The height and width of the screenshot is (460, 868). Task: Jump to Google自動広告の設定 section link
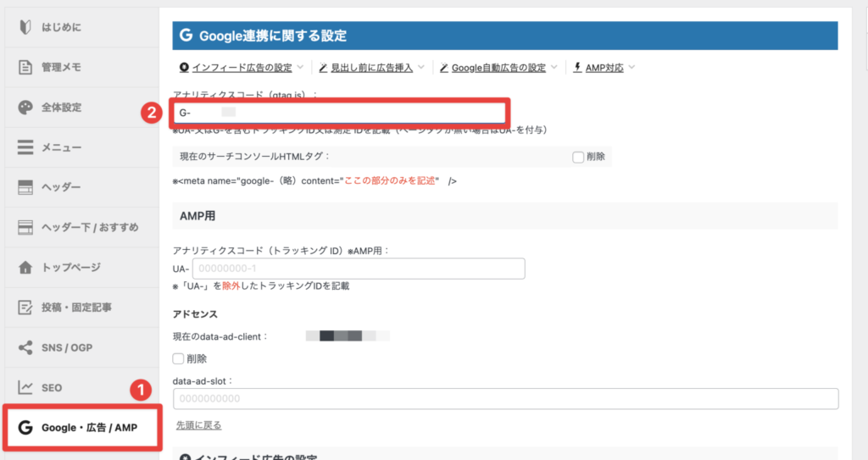point(498,68)
